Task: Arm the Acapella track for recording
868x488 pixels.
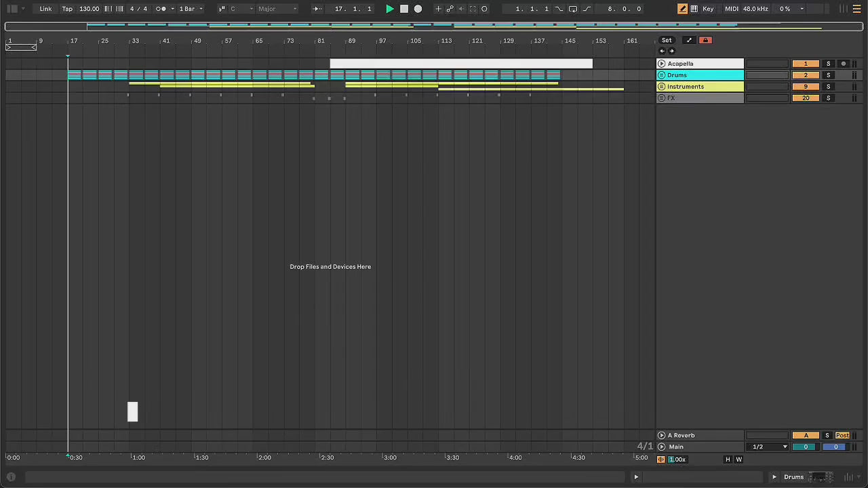Action: click(843, 64)
